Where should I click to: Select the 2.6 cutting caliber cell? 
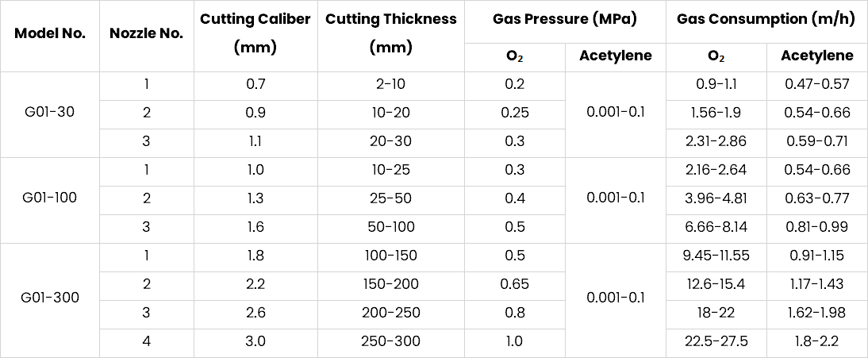(x=255, y=313)
